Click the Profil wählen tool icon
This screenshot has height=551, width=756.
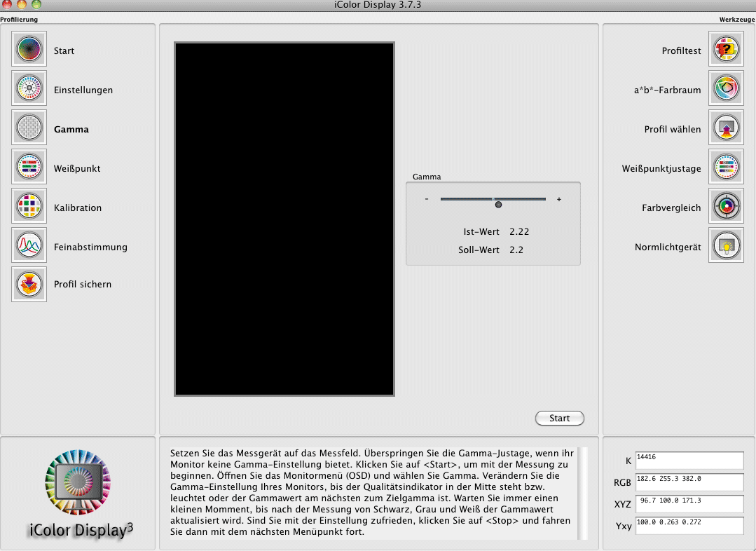[726, 129]
